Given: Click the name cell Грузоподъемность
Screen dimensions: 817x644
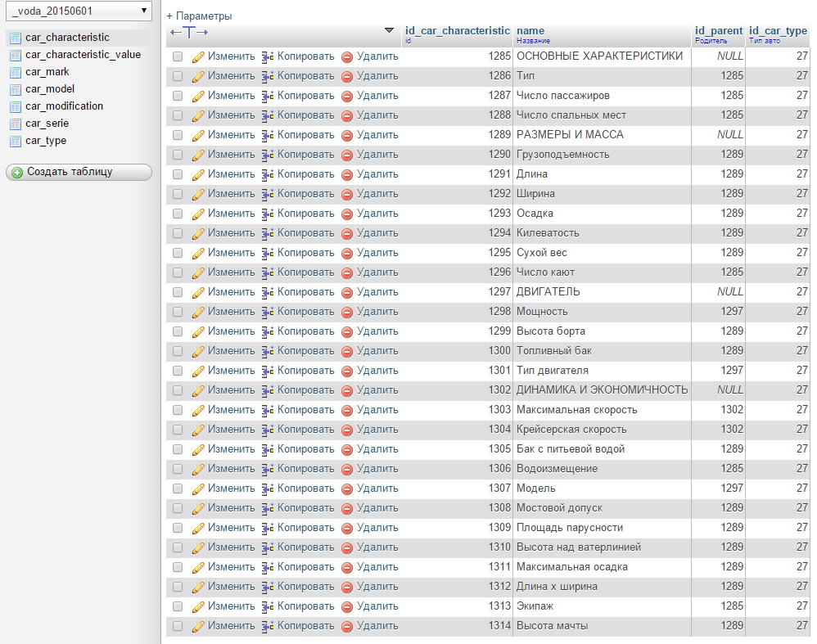Looking at the screenshot, I should coord(562,155).
